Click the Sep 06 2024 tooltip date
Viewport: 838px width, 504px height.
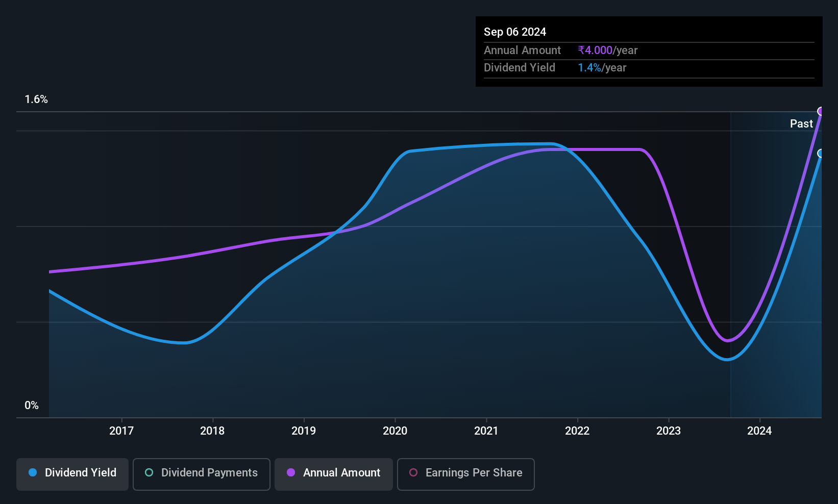pos(515,32)
